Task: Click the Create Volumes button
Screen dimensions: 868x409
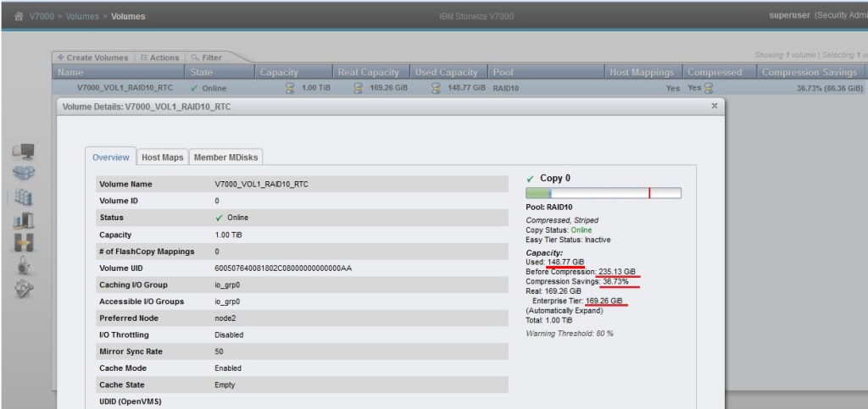Action: click(95, 58)
